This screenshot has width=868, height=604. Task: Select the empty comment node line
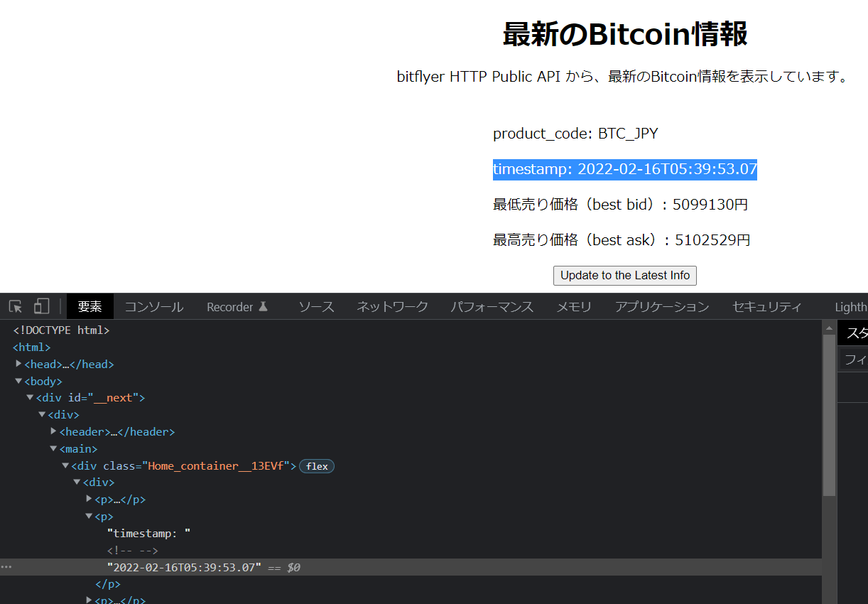click(132, 551)
